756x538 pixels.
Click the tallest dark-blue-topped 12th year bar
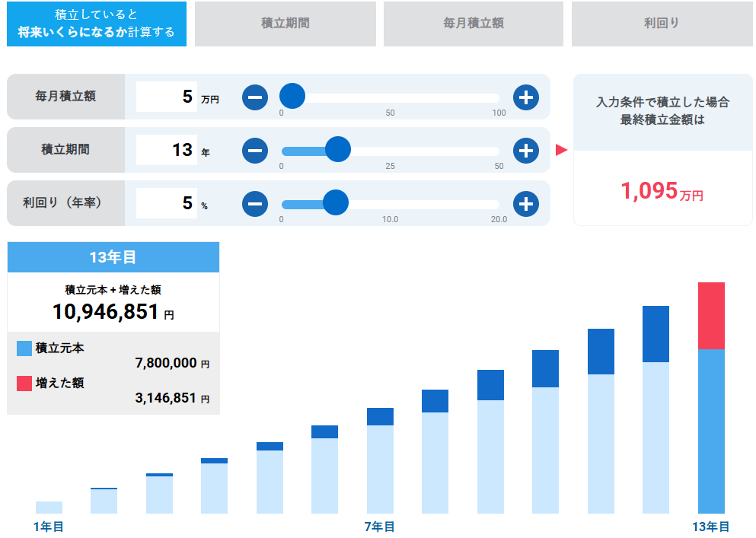pyautogui.click(x=656, y=411)
